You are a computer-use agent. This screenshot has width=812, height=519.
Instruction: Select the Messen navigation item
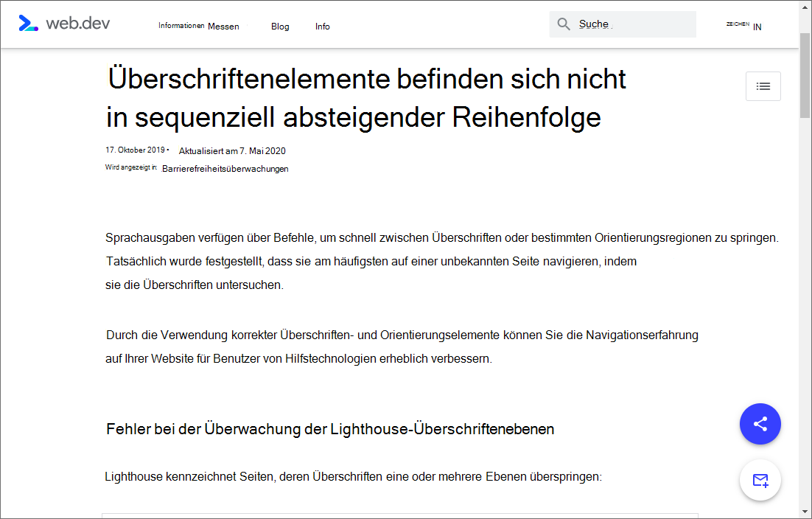pyautogui.click(x=223, y=26)
